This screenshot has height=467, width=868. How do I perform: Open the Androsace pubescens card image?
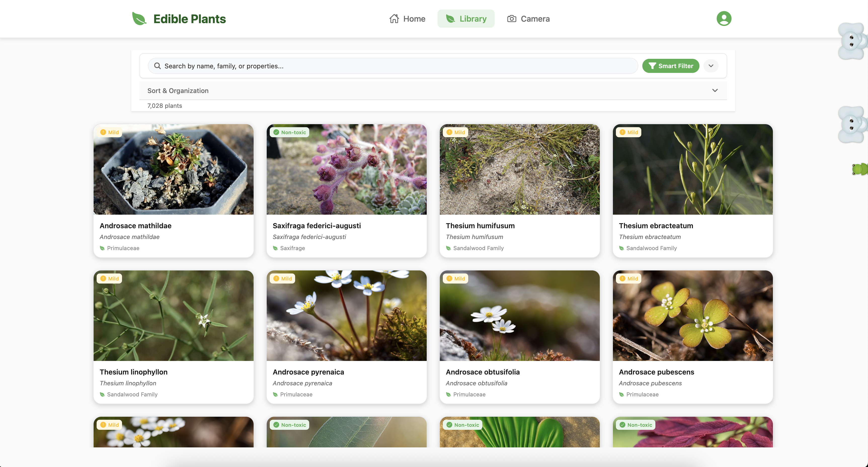[692, 315]
